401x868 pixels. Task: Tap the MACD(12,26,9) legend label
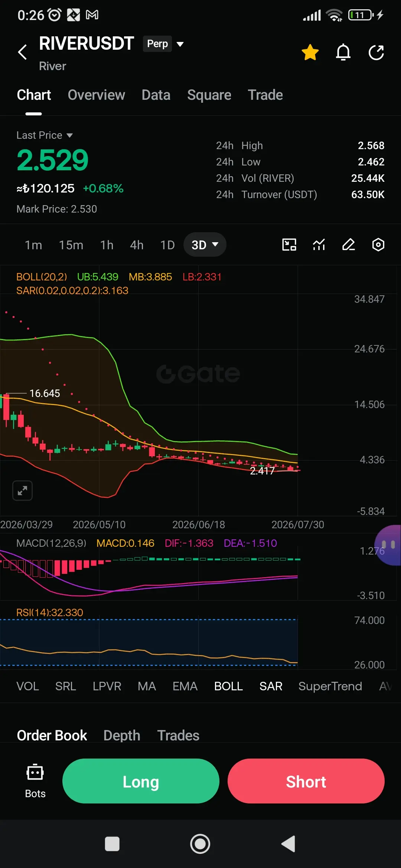pyautogui.click(x=51, y=543)
